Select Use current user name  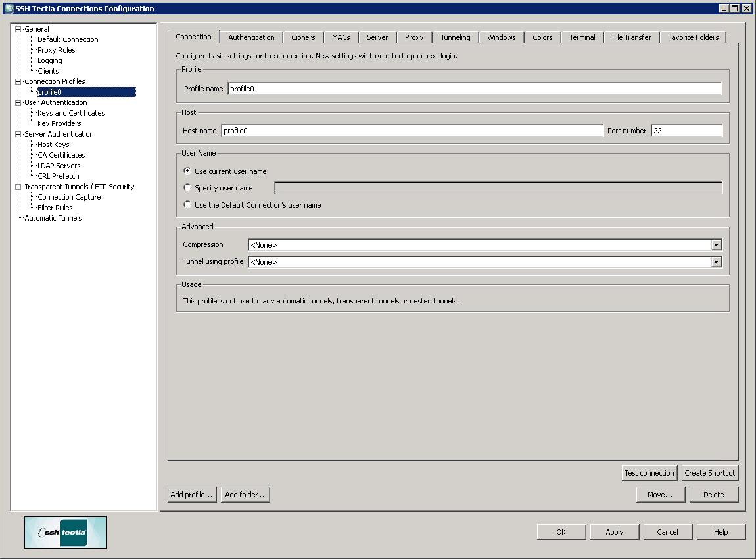(187, 171)
